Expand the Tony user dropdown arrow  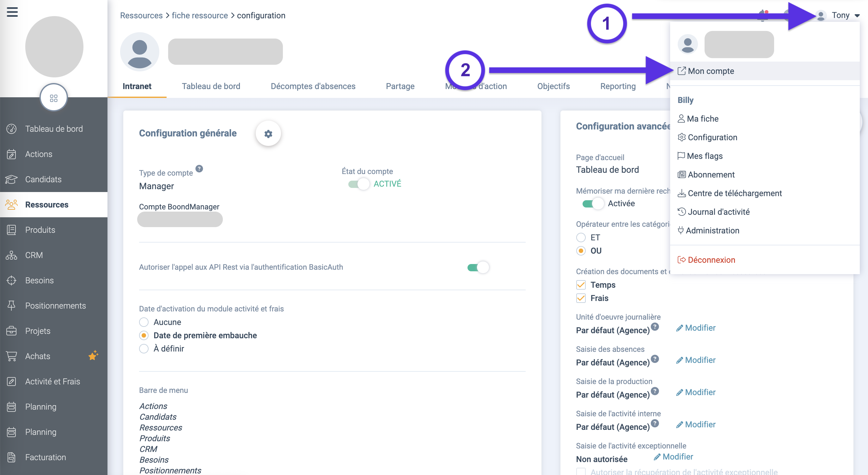tap(857, 15)
